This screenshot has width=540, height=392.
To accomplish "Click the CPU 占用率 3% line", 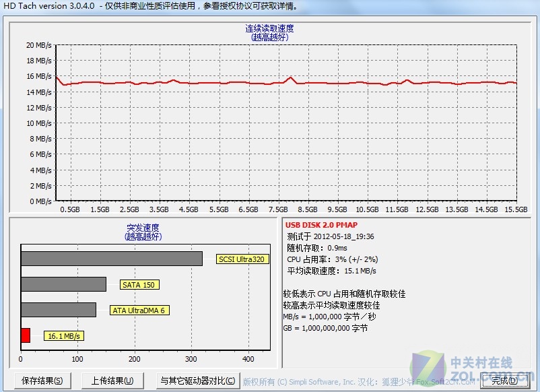I will (x=332, y=259).
